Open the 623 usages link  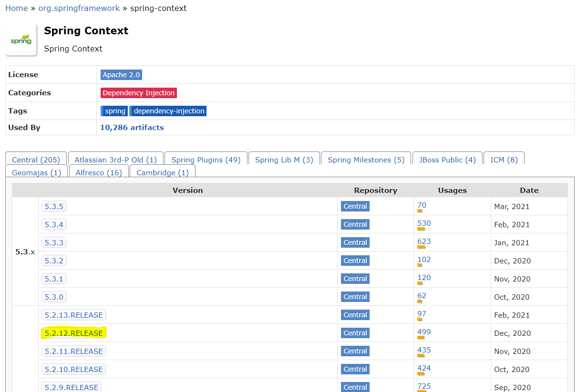tap(424, 241)
